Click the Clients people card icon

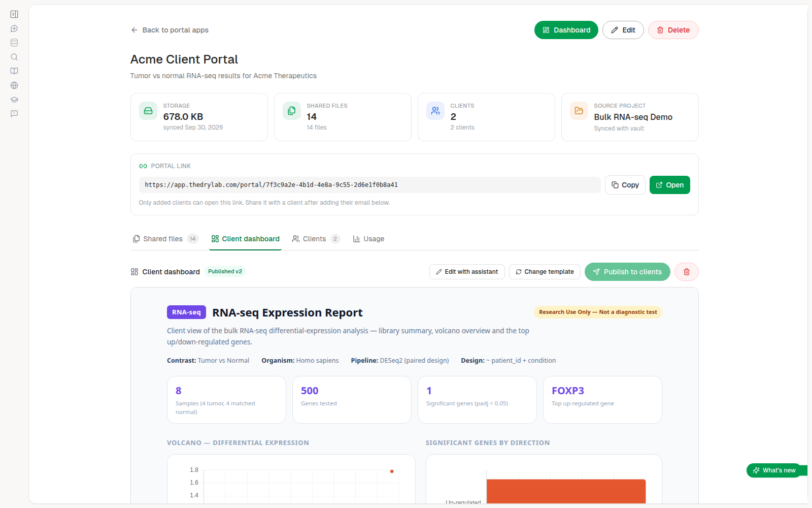435,111
